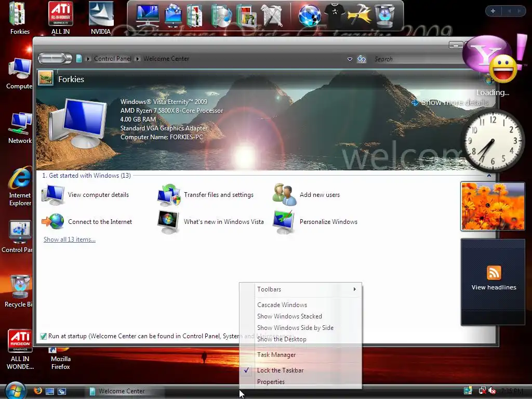Select Transfer files and settings item
532x399 pixels.
[206, 195]
